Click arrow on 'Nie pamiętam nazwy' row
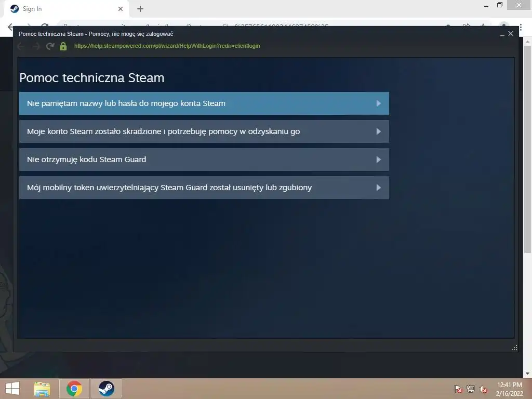 point(379,103)
